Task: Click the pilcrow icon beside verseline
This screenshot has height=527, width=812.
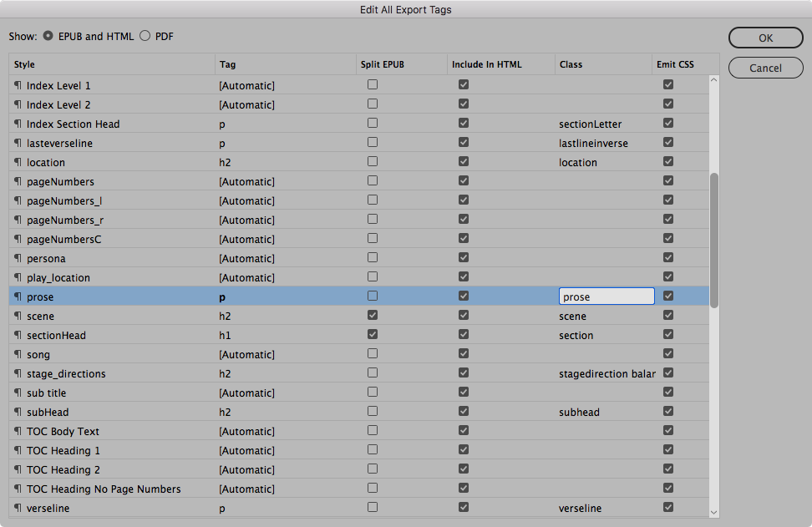Action: 17,508
